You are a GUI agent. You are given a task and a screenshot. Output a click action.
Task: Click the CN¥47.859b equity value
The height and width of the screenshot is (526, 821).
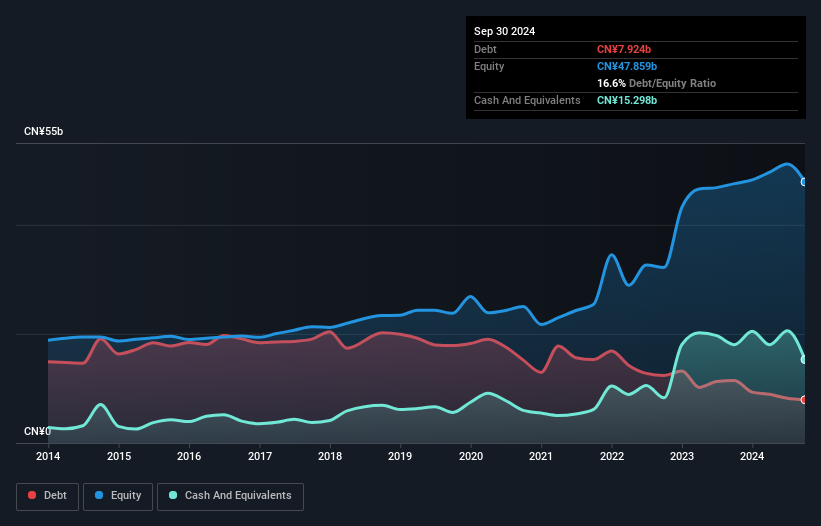tap(627, 66)
